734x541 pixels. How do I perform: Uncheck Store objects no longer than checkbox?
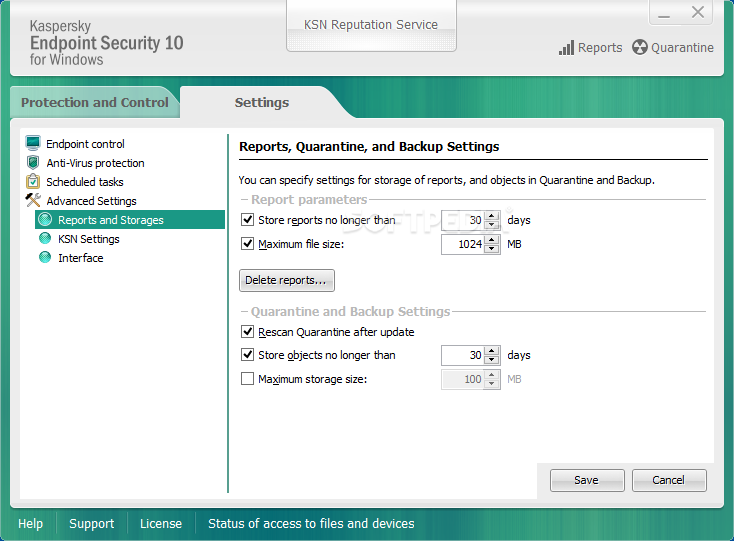[247, 355]
